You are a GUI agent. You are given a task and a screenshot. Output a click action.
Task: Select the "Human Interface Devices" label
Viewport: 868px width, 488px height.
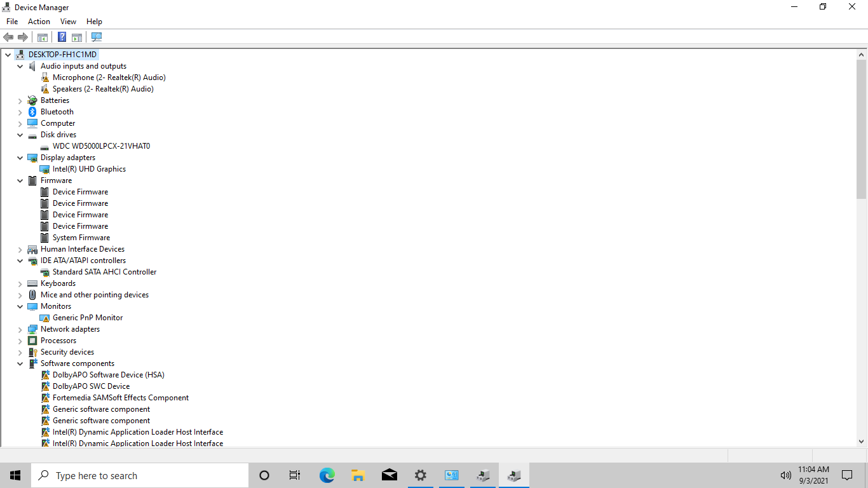(83, 249)
